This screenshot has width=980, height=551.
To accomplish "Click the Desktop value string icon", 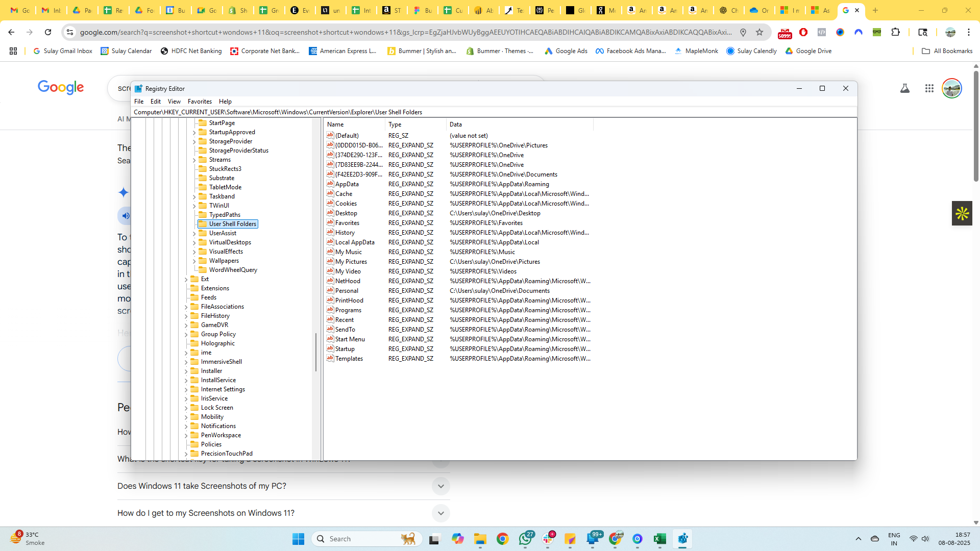I will (330, 213).
